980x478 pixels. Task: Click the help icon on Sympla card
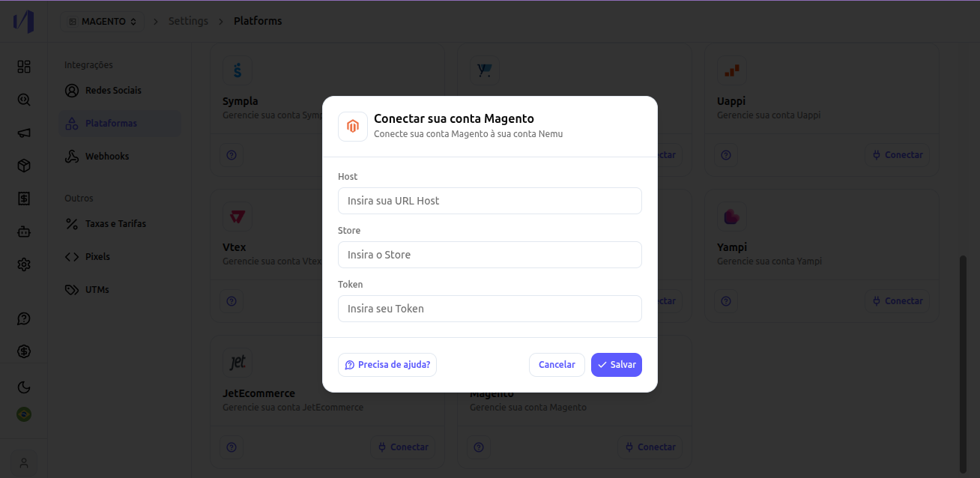(x=232, y=155)
